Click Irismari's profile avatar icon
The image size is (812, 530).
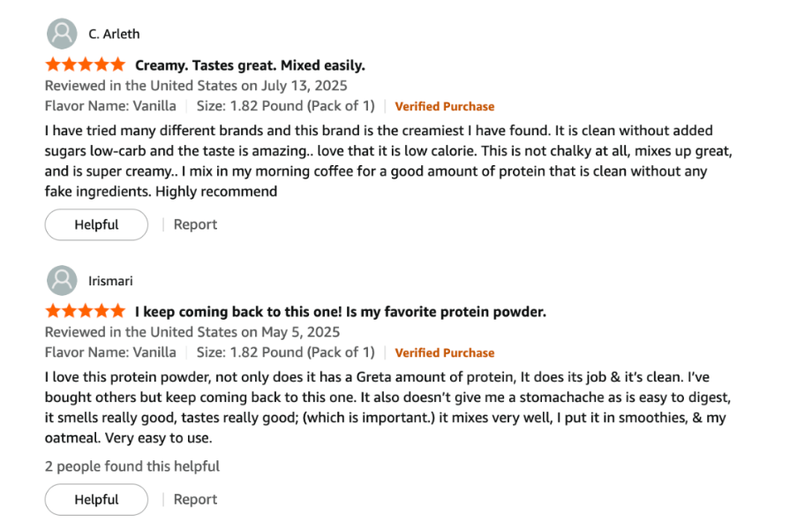[61, 280]
